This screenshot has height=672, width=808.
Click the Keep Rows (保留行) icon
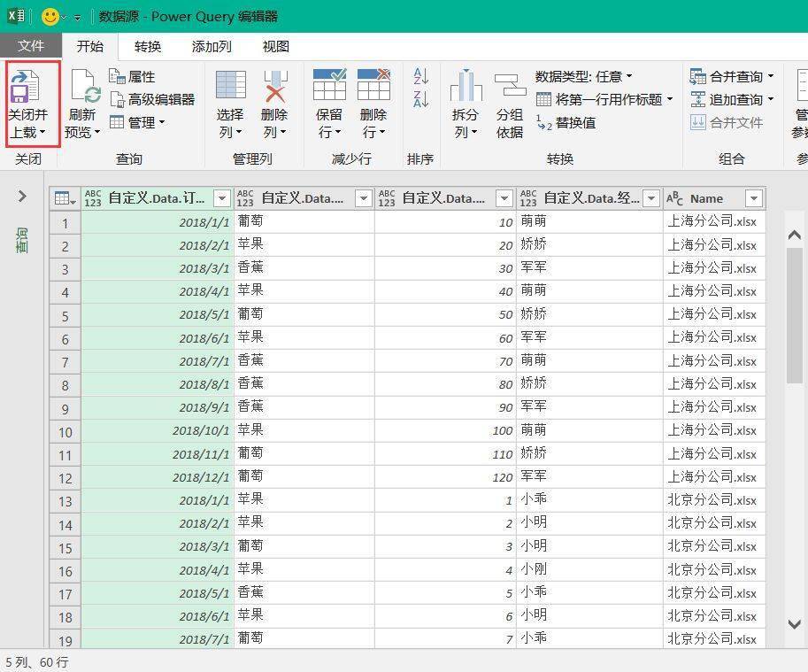coord(329,84)
